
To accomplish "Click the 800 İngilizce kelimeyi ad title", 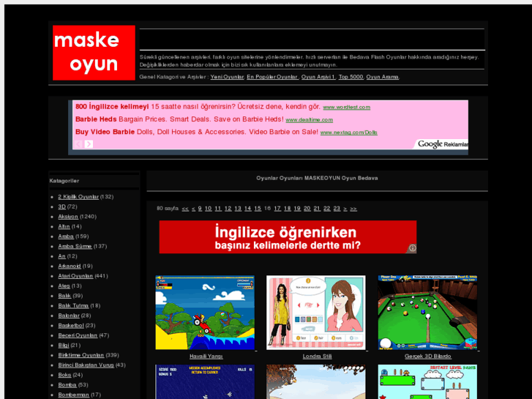I will point(112,107).
